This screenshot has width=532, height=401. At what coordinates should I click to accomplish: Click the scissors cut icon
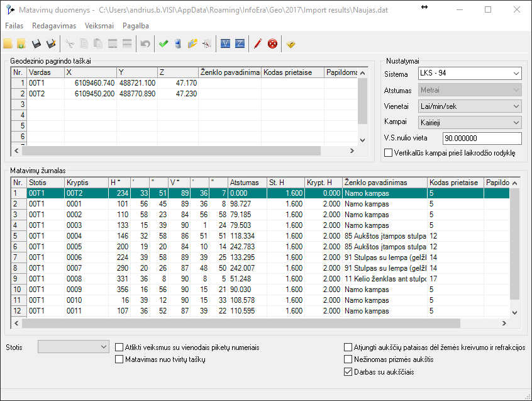coord(70,44)
